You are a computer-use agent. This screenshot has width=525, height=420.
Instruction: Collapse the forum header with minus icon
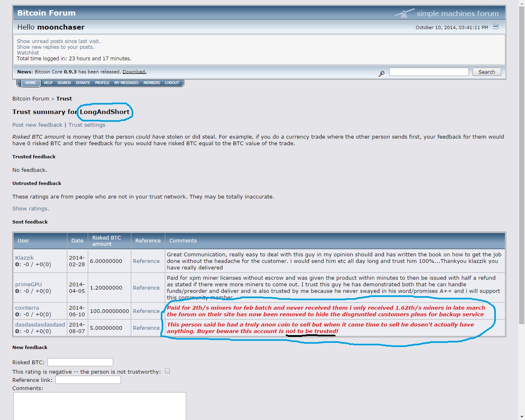(x=495, y=27)
